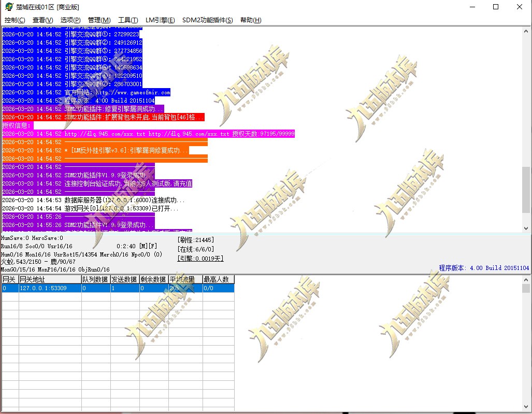Click log line 游戏网关[0] 已打开
532x414 pixels.
(90, 208)
